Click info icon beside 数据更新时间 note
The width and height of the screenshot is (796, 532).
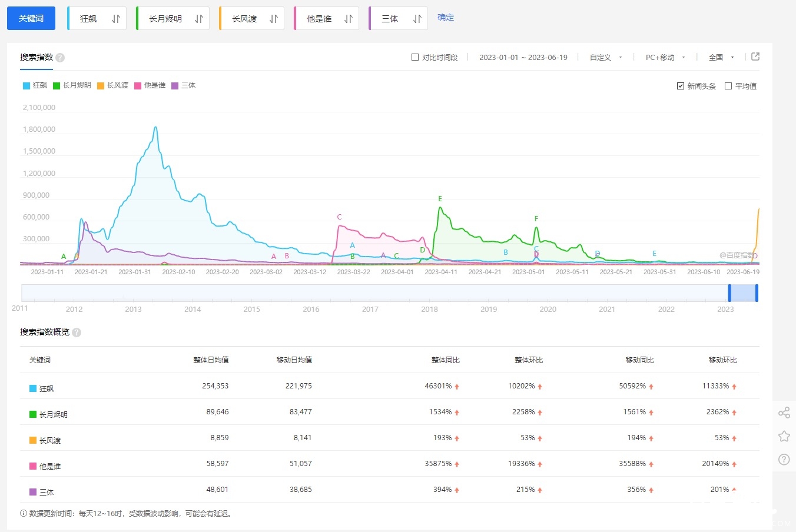pos(24,513)
